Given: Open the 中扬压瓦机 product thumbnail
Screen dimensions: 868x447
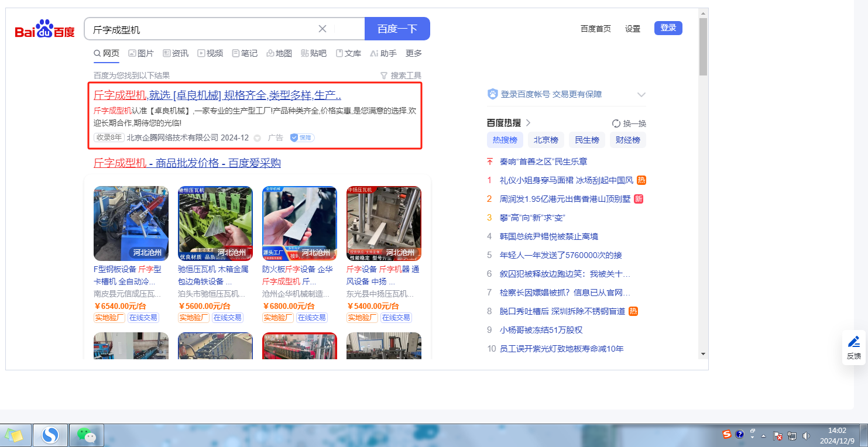Looking at the screenshot, I should point(384,223).
